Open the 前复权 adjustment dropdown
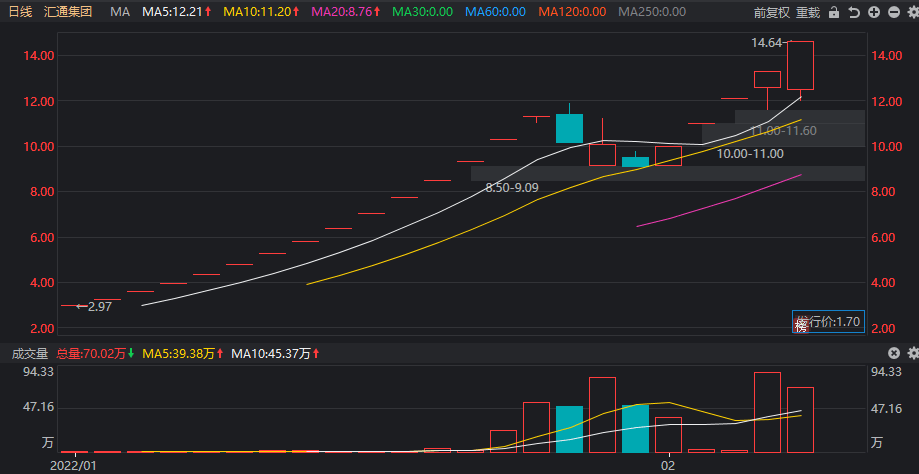The image size is (919, 474). click(772, 12)
